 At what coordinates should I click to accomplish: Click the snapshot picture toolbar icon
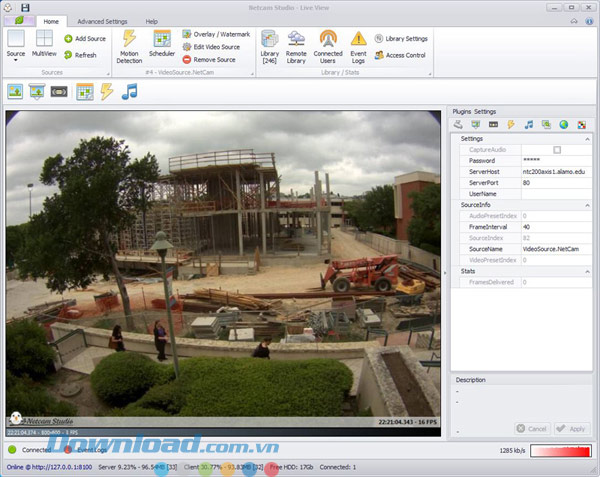point(15,92)
